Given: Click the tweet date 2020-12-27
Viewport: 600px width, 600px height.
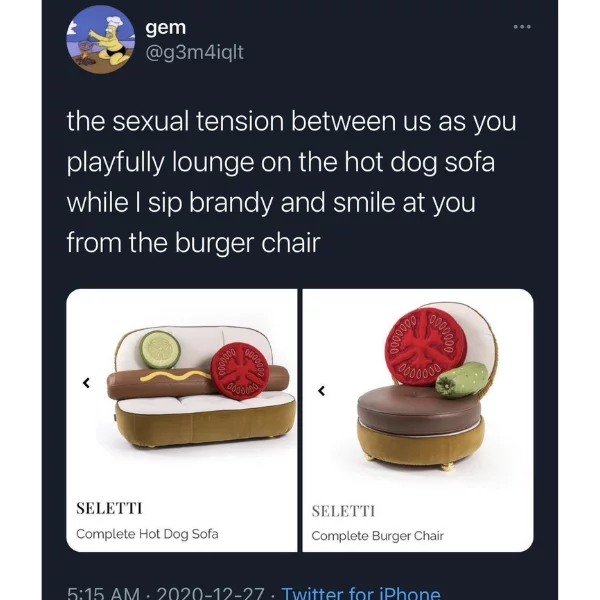Looking at the screenshot, I should pos(210,592).
